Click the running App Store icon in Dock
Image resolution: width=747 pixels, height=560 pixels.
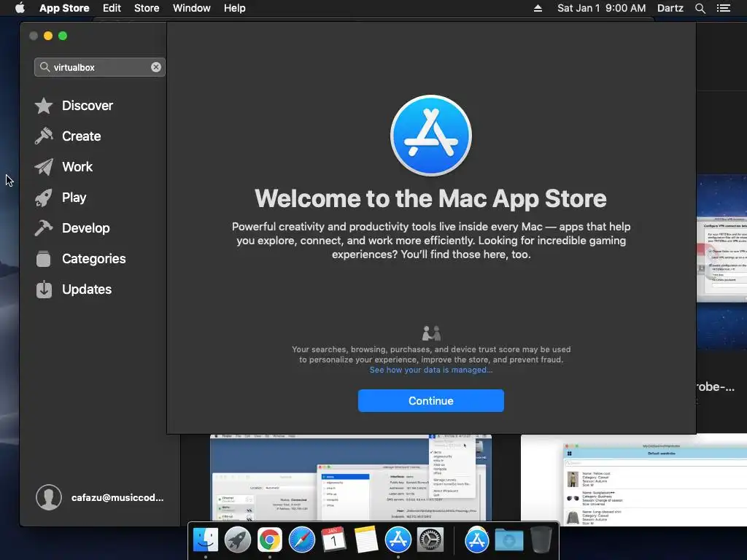coord(398,540)
